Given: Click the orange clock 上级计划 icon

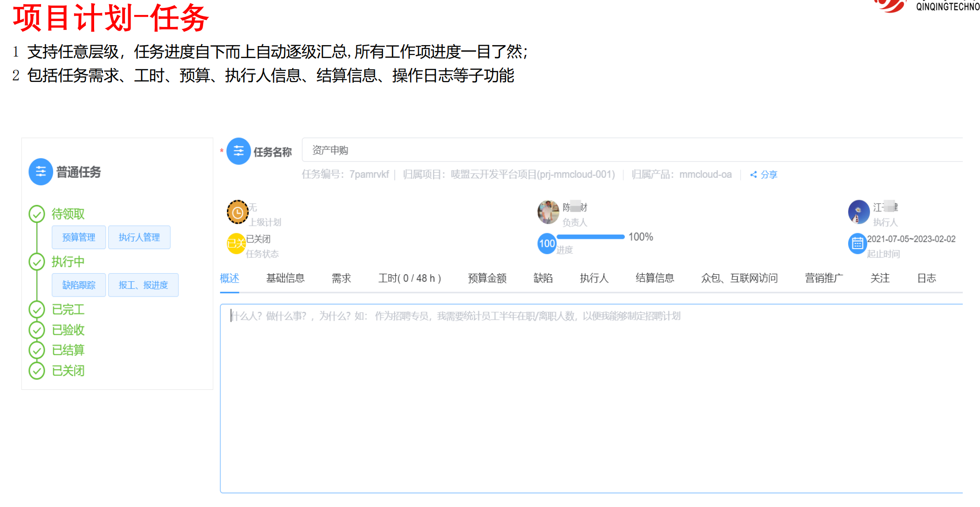Looking at the screenshot, I should click(237, 212).
